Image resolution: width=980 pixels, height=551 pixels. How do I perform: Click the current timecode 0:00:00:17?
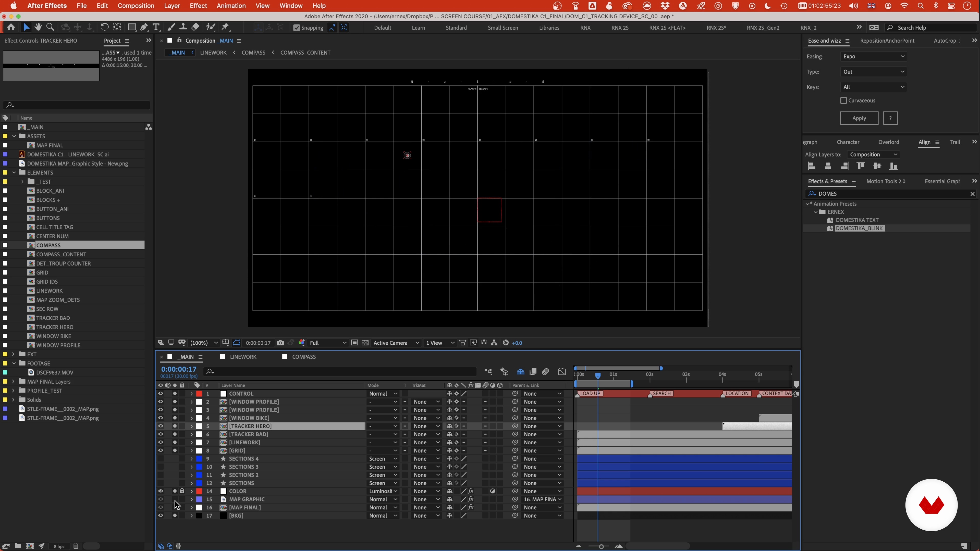[x=179, y=369]
